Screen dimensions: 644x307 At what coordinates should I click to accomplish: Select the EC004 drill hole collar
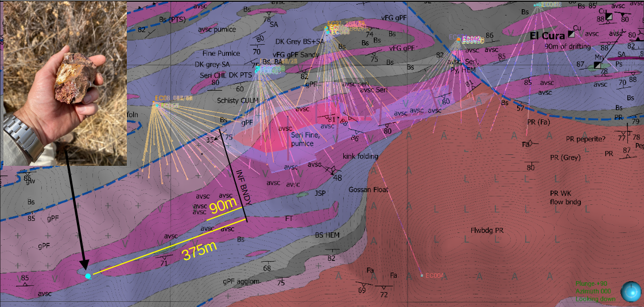[x=422, y=275]
